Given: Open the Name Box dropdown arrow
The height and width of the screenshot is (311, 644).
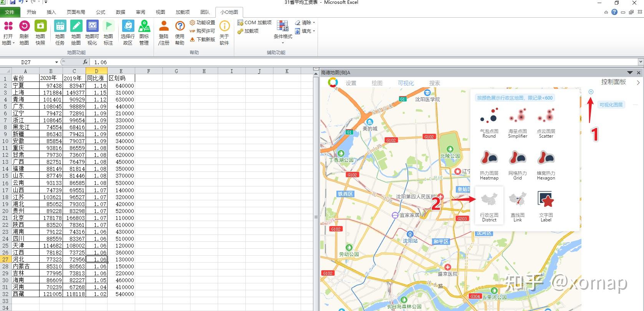Looking at the screenshot, I should click(56, 62).
